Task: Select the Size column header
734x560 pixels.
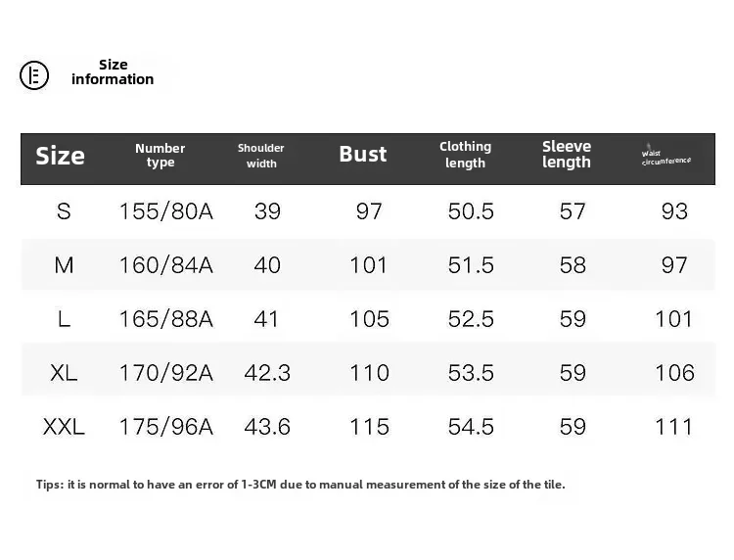Action: (x=61, y=156)
